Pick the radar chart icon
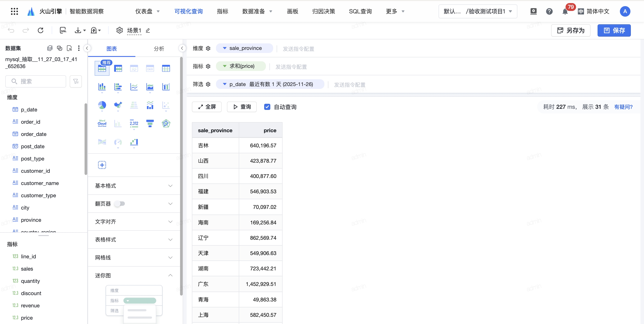This screenshot has height=324, width=644. coord(166,123)
